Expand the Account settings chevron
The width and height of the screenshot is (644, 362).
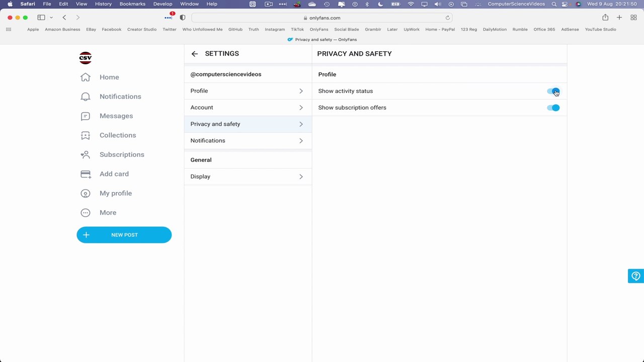(x=301, y=108)
